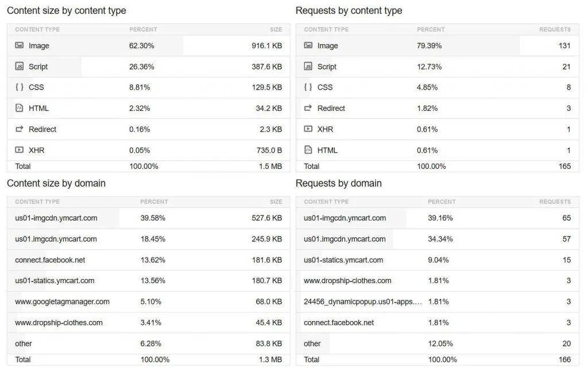Click the Script icon in requests by type table
The height and width of the screenshot is (371, 588).
pos(308,67)
